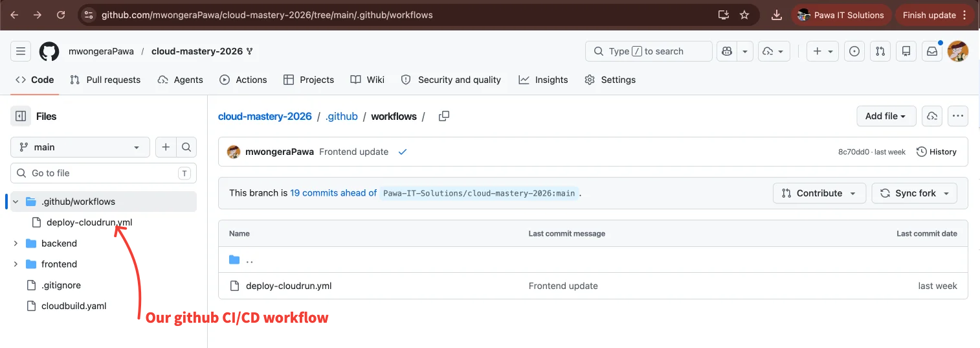Click the site information icon in address bar
This screenshot has height=348, width=980.
point(89,15)
